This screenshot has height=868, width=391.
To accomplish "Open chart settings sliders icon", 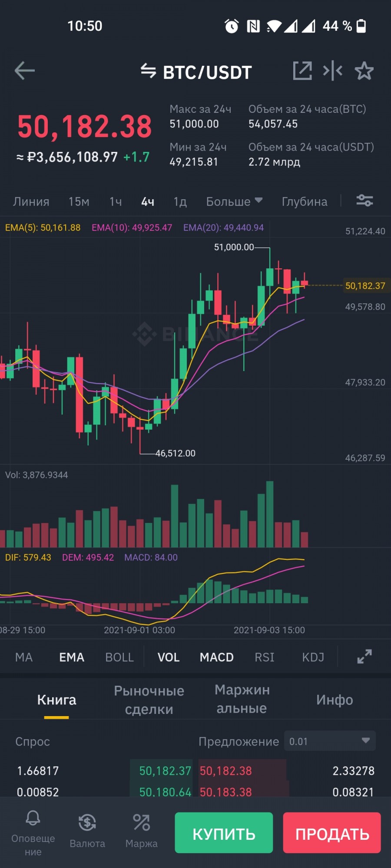I will (x=364, y=201).
